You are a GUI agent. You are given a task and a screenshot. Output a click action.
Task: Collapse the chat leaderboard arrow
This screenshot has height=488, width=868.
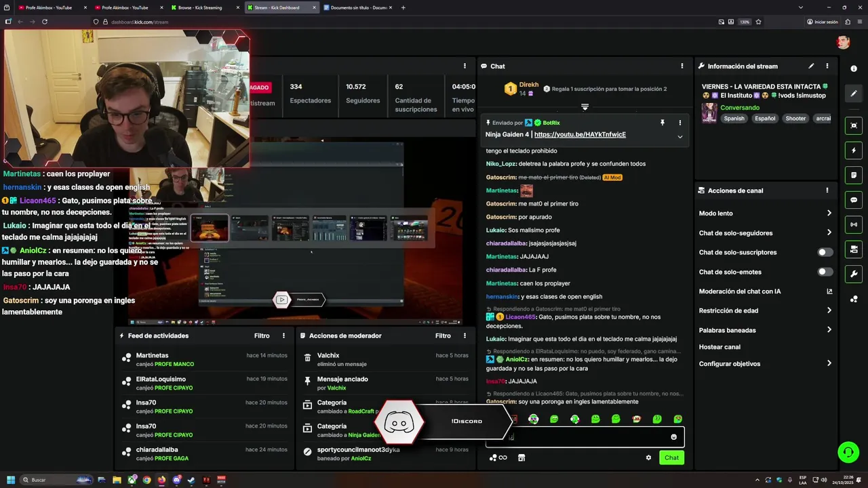pos(585,107)
